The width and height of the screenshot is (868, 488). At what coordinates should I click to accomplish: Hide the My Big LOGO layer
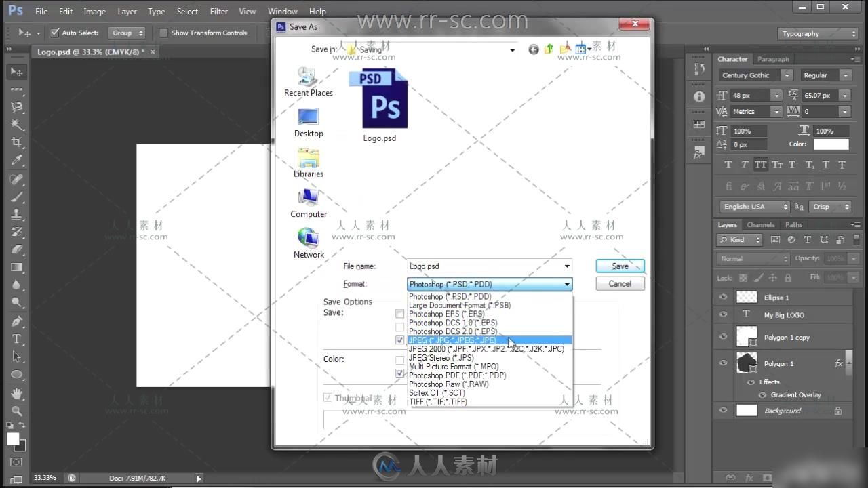click(x=723, y=314)
